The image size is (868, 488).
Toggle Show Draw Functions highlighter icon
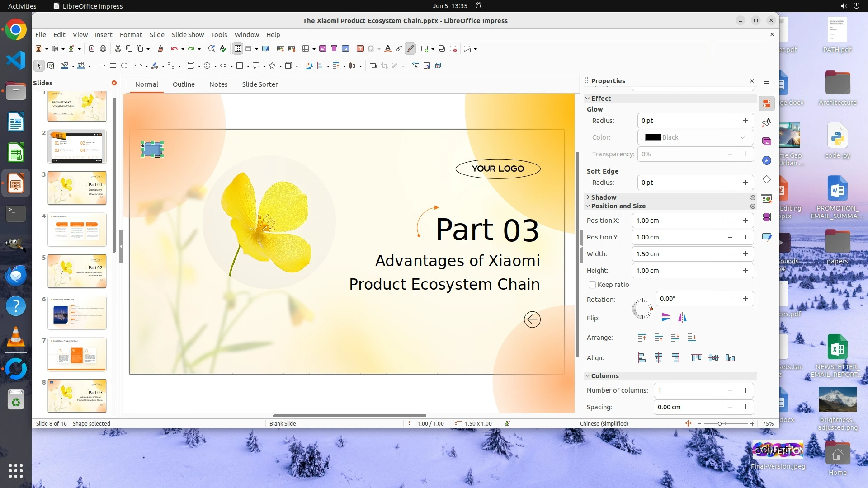point(410,49)
